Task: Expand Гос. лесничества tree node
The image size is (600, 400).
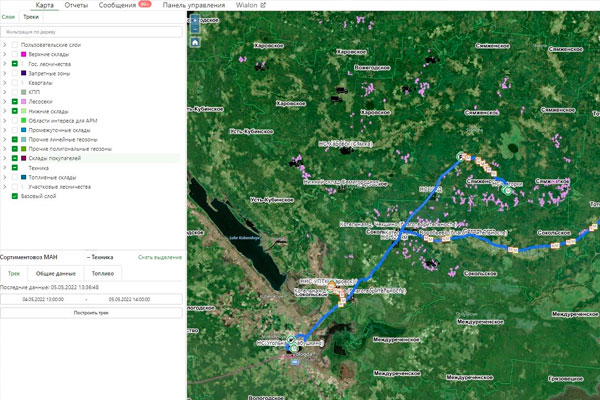Action: (x=5, y=64)
